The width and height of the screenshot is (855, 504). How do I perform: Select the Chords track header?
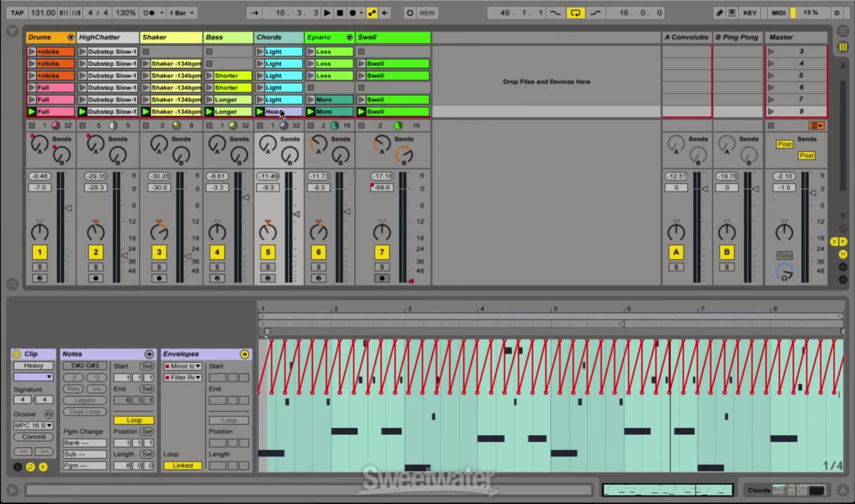[x=279, y=37]
